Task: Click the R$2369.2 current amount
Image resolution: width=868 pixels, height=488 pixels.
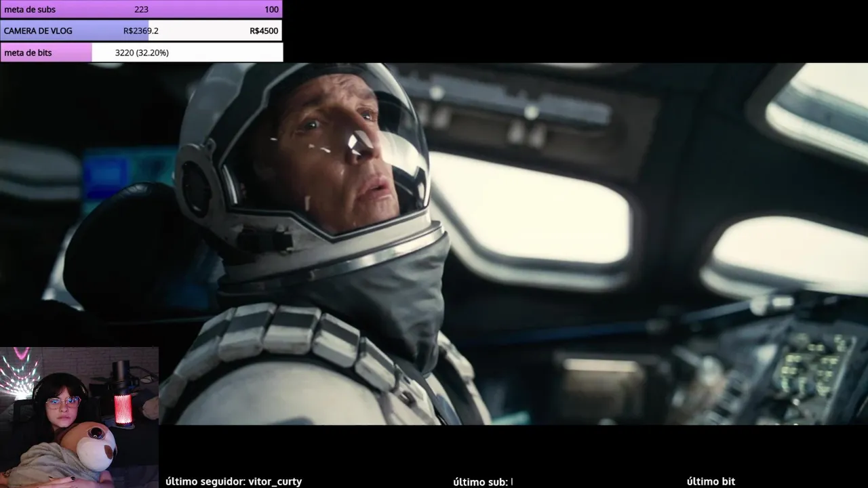Action: tap(141, 31)
